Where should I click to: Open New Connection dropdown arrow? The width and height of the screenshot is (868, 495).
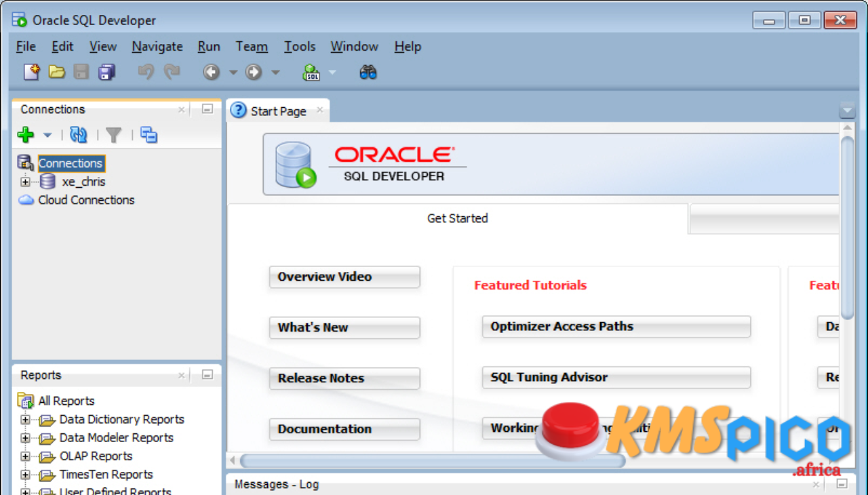coord(47,136)
